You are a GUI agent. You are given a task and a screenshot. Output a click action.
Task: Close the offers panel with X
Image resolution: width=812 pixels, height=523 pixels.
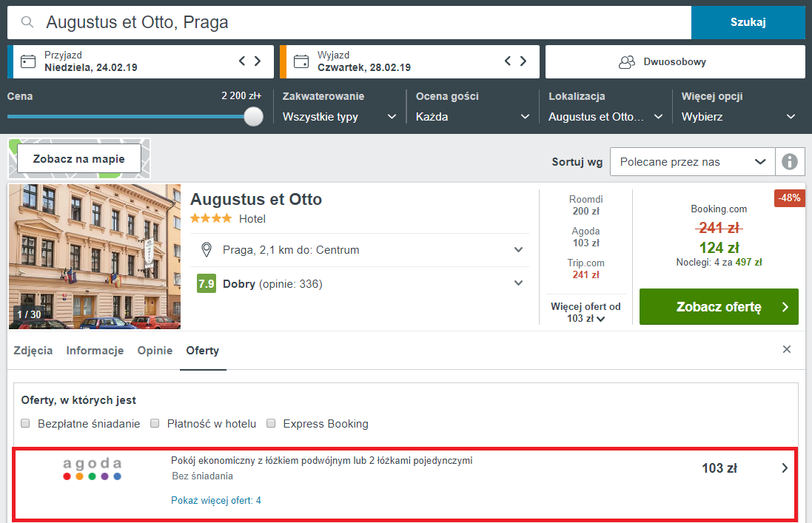(x=787, y=349)
